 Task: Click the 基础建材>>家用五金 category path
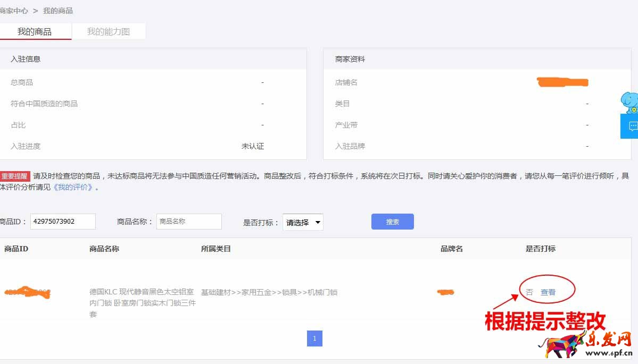[269, 292]
